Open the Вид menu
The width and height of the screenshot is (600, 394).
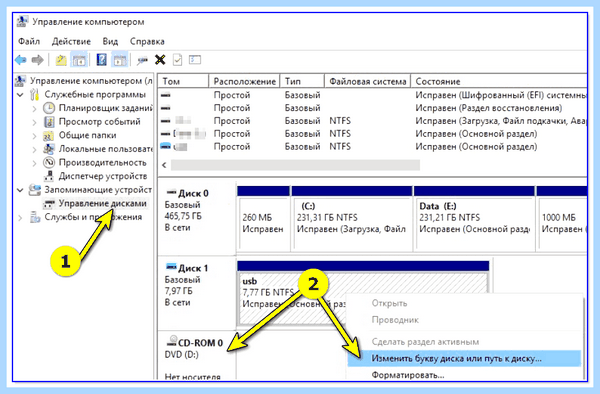point(110,41)
